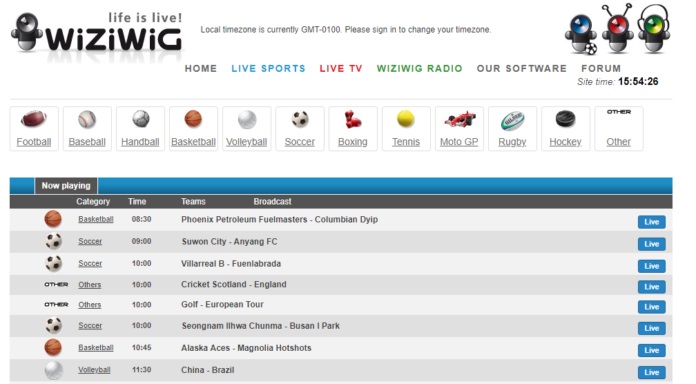Select the Baseball sport icon
Screen dimensions: 696x384
coord(87,119)
